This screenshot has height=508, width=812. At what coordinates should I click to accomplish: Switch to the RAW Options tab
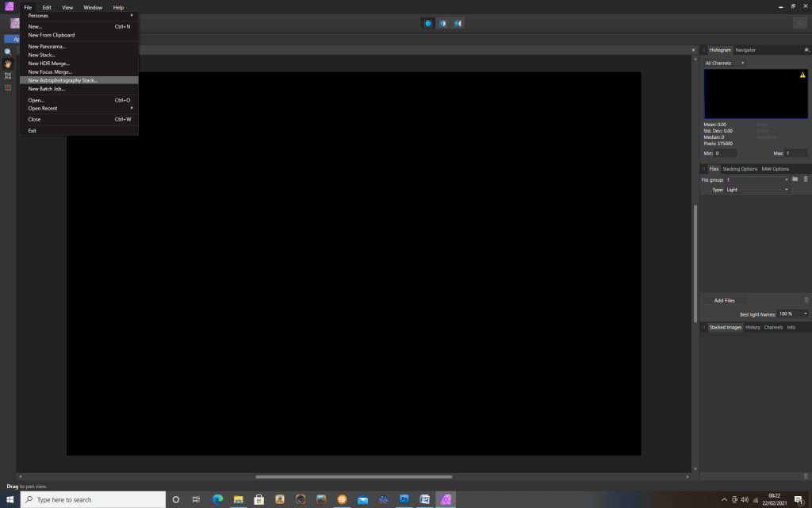point(776,169)
